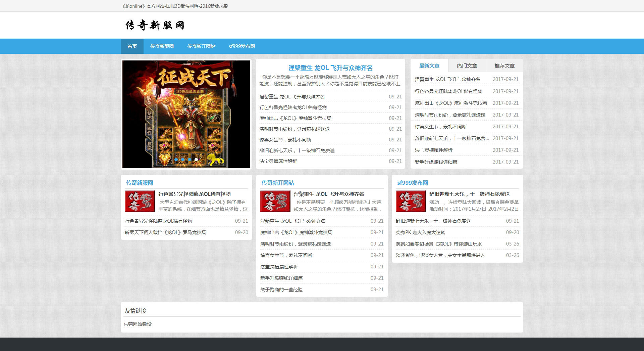Open 美景如画梦幻场景《龙OL》带你游山玩水
The width and height of the screenshot is (644, 351).
click(x=439, y=244)
